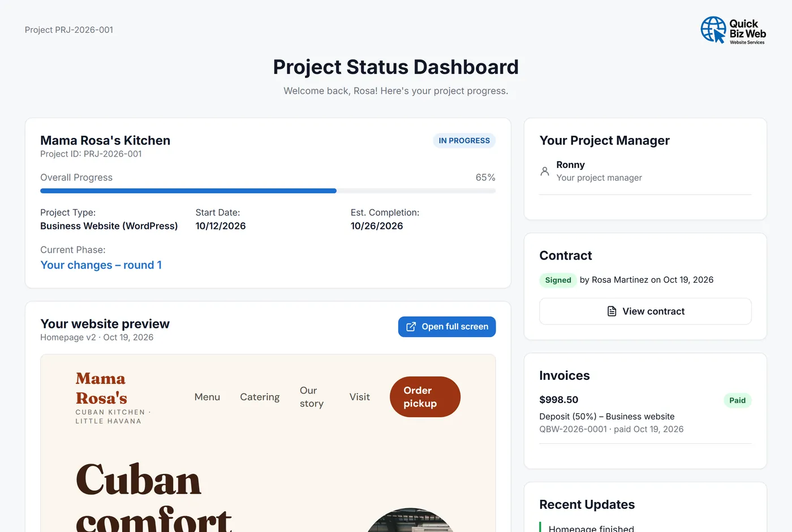The width and height of the screenshot is (792, 532).
Task: Click 'Homepage v2 · Oct 19, 2026' caption
Action: point(97,338)
